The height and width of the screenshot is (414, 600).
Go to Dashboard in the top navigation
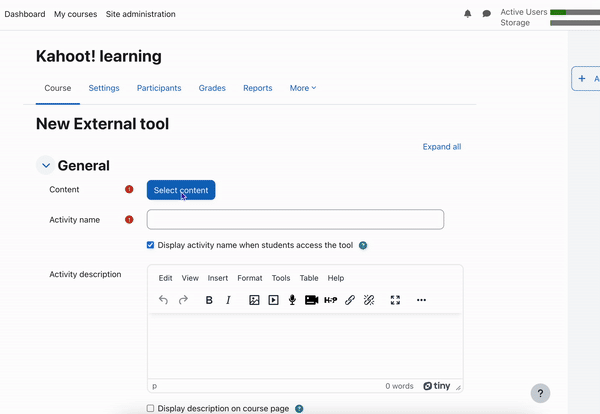(x=25, y=14)
